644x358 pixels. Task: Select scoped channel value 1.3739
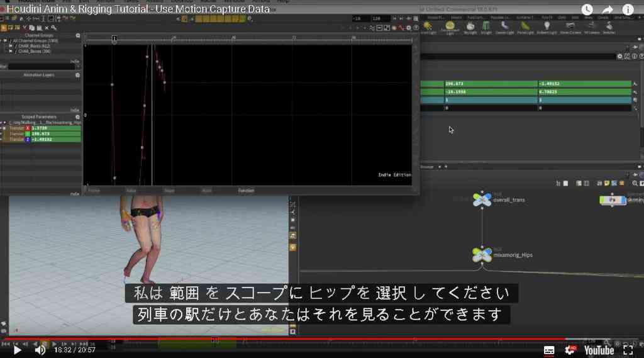(55, 128)
